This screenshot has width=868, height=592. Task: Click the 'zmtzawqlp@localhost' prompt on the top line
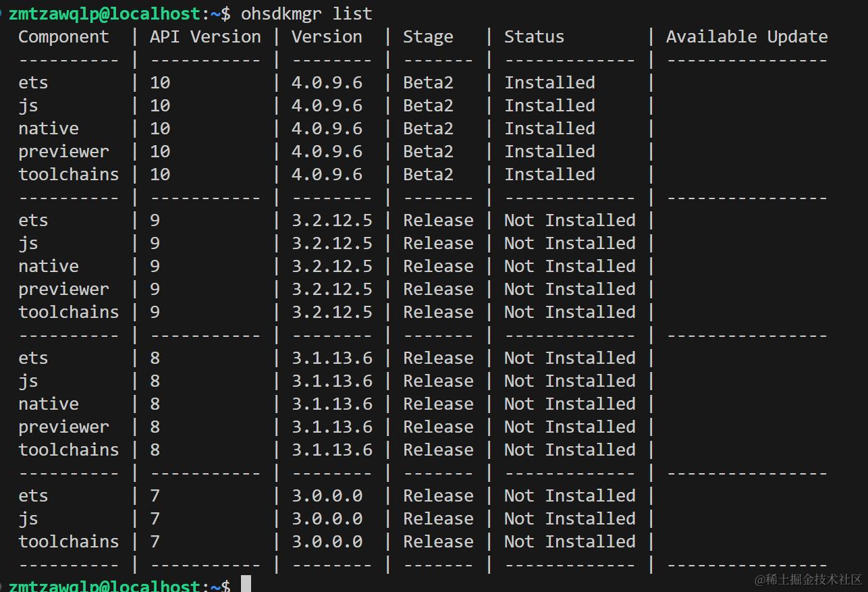click(105, 14)
